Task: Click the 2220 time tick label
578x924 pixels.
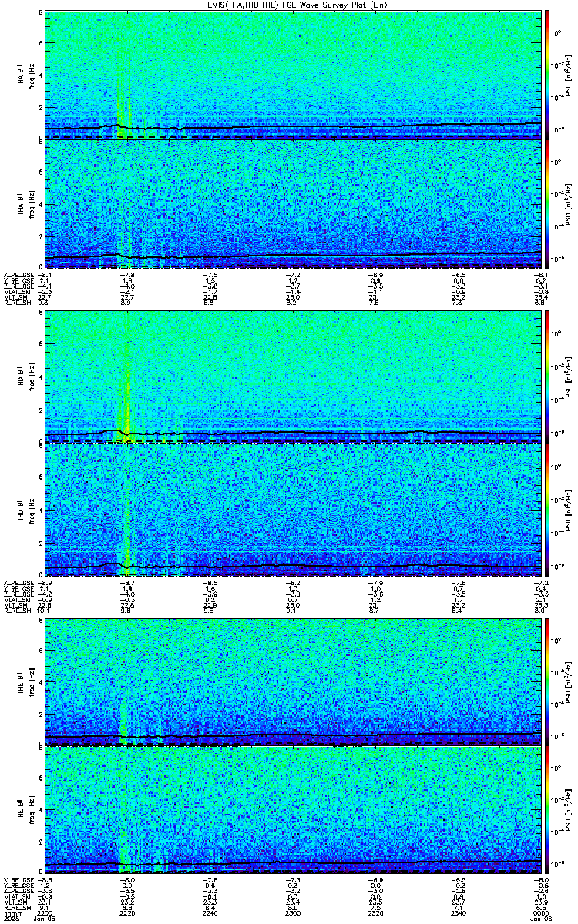Action: pyautogui.click(x=128, y=912)
